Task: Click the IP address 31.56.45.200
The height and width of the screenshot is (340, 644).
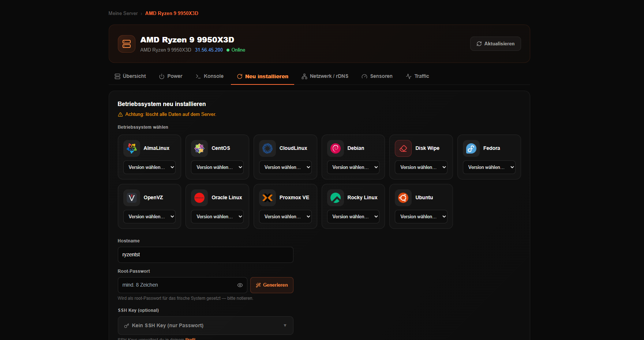Action: 209,50
